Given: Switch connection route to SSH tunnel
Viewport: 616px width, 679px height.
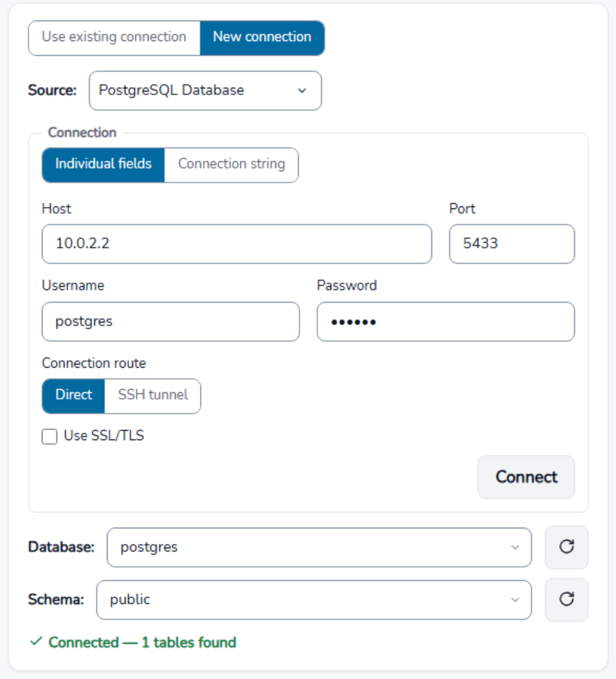Looking at the screenshot, I should point(153,396).
